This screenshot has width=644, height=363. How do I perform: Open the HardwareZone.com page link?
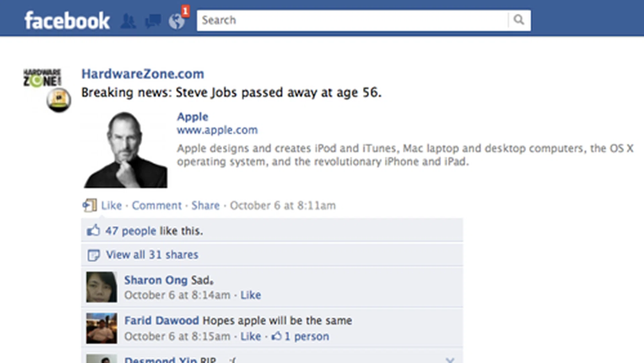(x=143, y=74)
